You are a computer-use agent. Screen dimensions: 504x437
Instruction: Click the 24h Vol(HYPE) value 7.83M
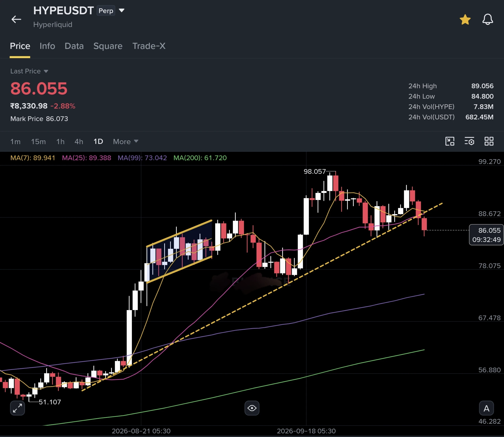(484, 107)
